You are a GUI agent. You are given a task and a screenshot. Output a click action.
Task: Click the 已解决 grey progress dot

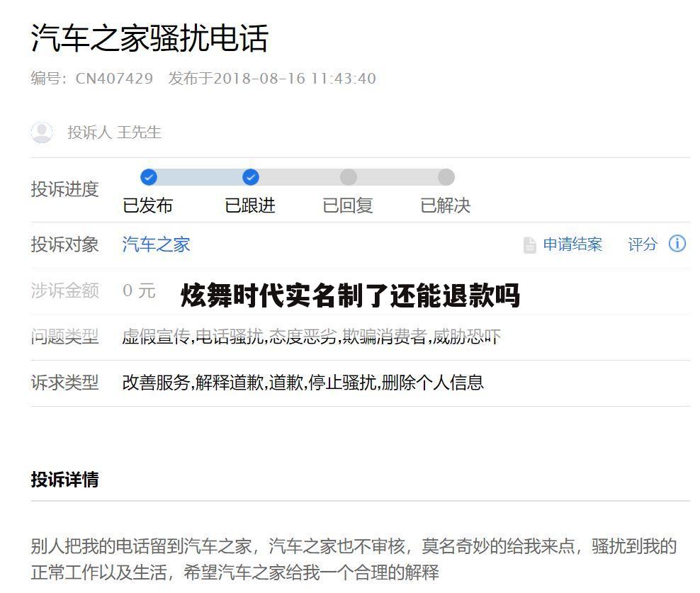point(446,177)
